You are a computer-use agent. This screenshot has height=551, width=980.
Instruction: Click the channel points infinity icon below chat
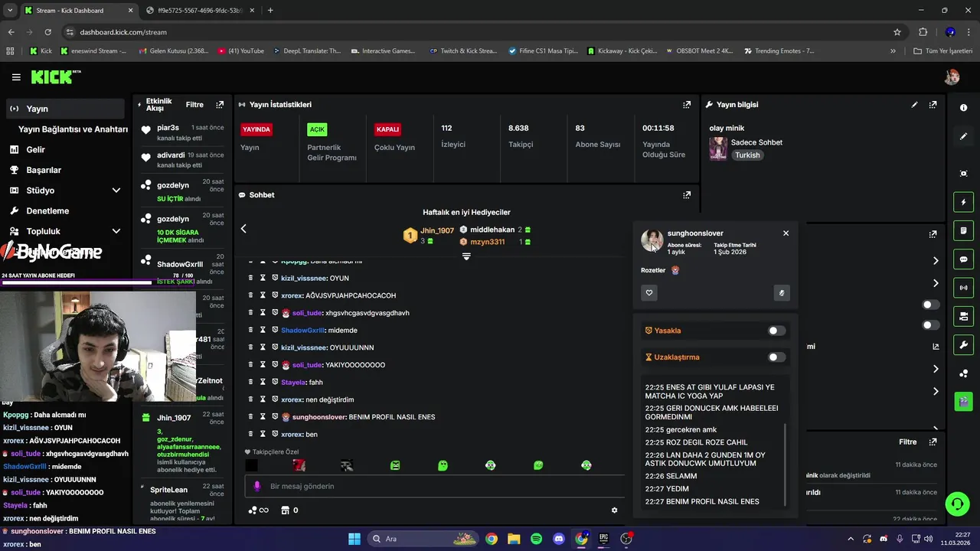(259, 510)
